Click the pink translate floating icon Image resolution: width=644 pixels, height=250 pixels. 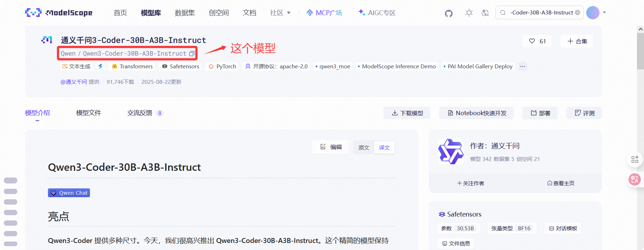click(x=635, y=180)
